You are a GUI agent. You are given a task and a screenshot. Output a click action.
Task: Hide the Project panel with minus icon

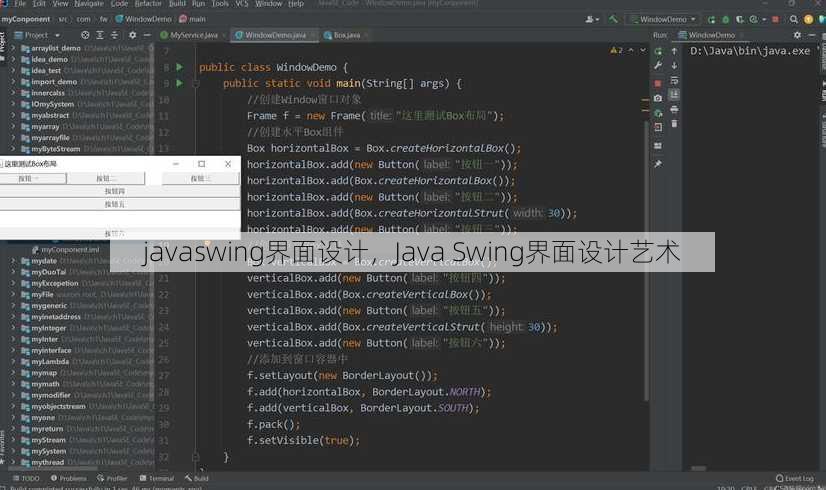(x=147, y=35)
